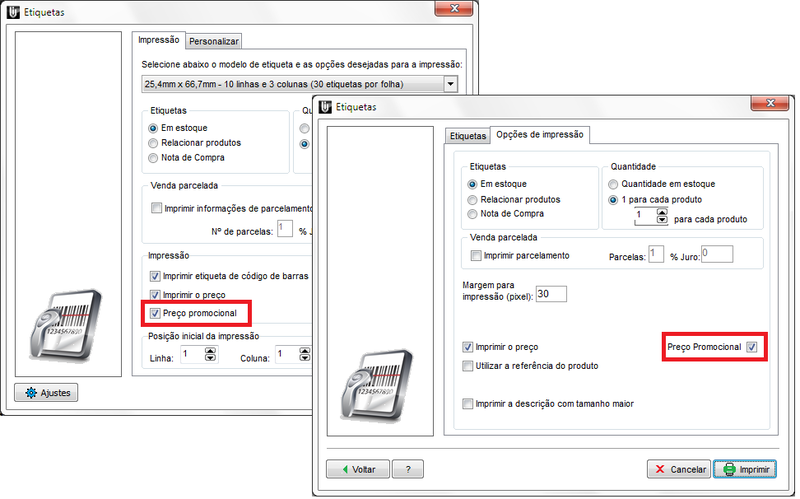The height and width of the screenshot is (499, 800).
Task: Select the Quantidade em estoque radio option
Action: pos(613,184)
